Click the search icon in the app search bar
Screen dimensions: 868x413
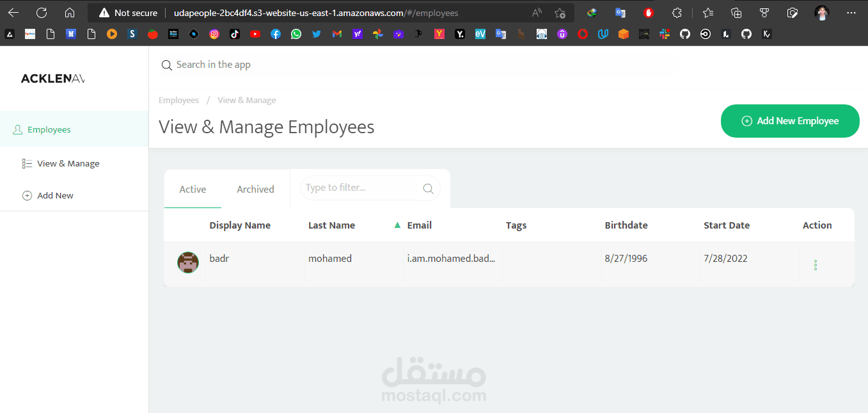pyautogui.click(x=166, y=65)
